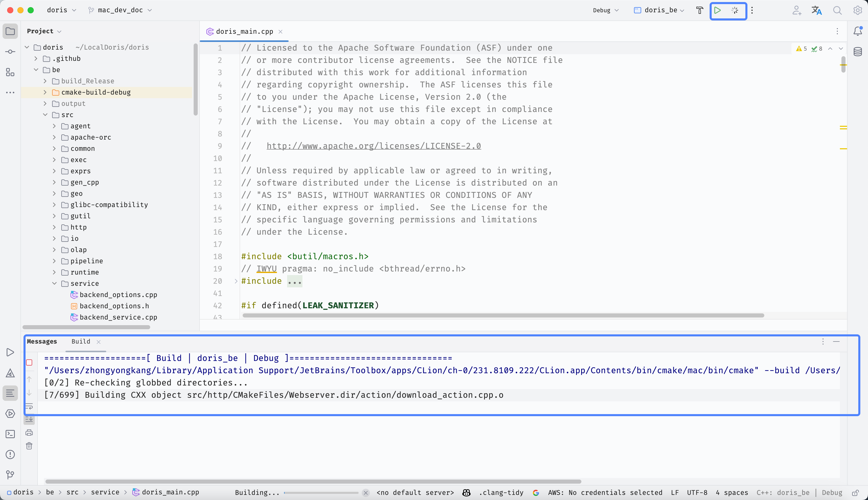Click the Translate icon in the toolbar
Image resolution: width=868 pixels, height=500 pixels.
pos(817,10)
